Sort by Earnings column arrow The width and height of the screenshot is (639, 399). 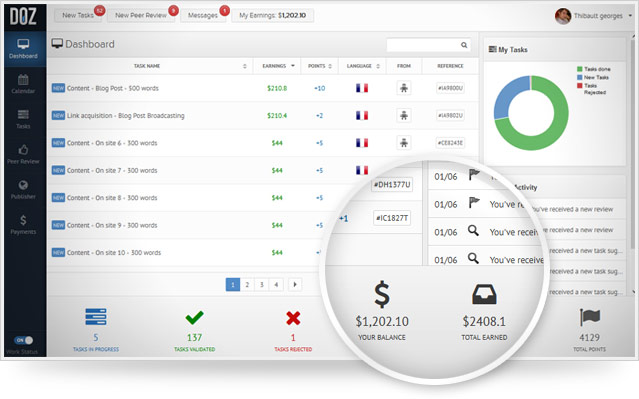[x=293, y=66]
